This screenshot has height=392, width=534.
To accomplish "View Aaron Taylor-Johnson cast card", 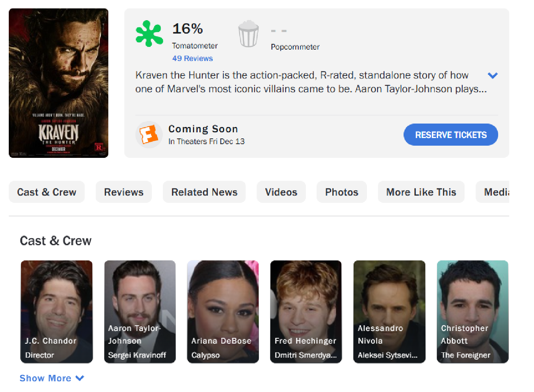I will point(140,312).
